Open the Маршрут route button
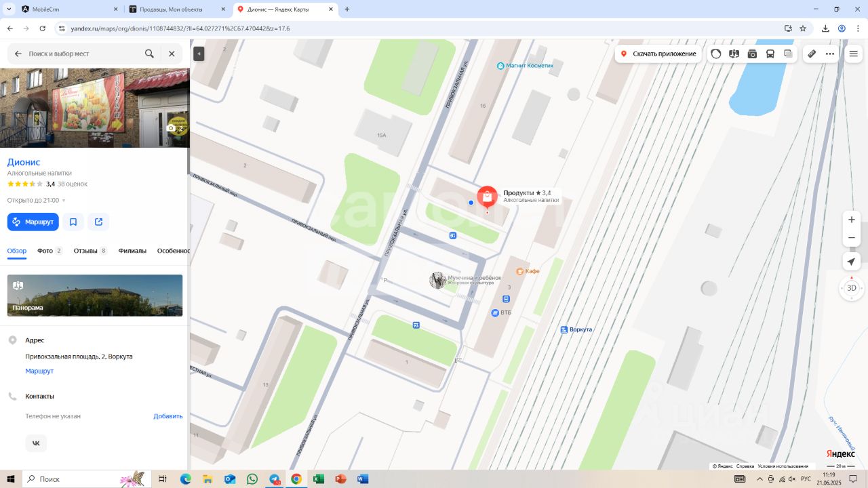This screenshot has width=868, height=488. (33, 222)
